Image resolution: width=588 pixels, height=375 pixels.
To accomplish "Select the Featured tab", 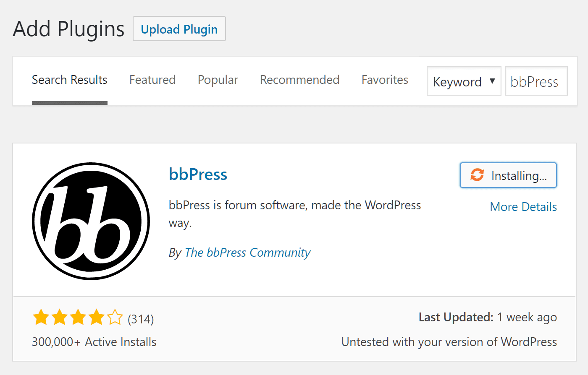I will point(152,80).
